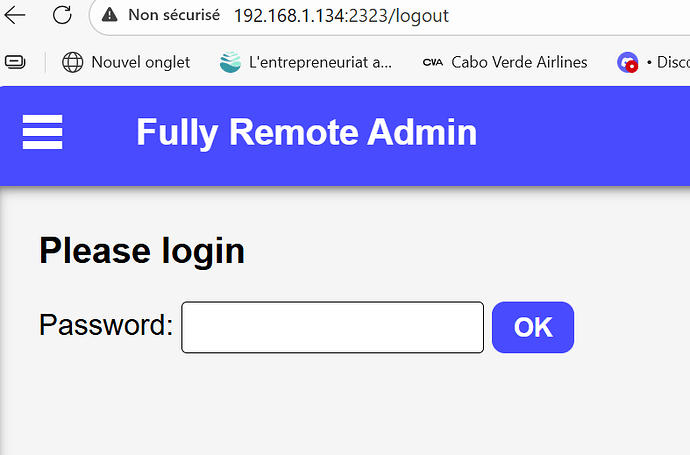Click the Cabo Verde Airlines CVA favicon
Image resolution: width=690 pixels, height=455 pixels.
[x=433, y=62]
